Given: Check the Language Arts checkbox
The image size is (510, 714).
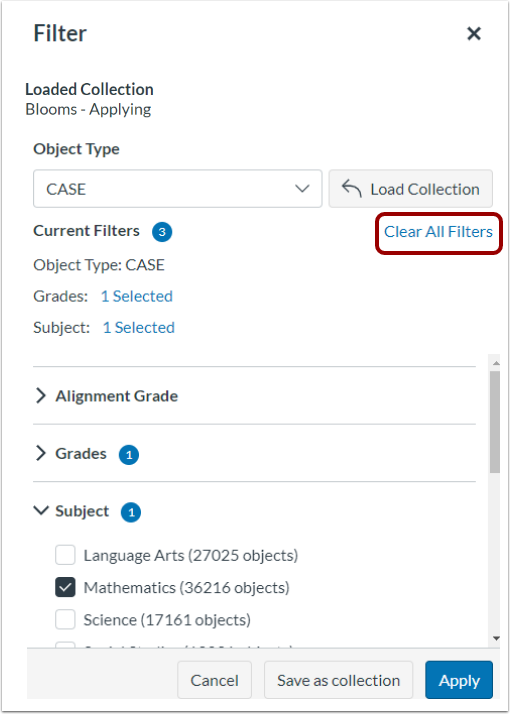Looking at the screenshot, I should point(65,555).
